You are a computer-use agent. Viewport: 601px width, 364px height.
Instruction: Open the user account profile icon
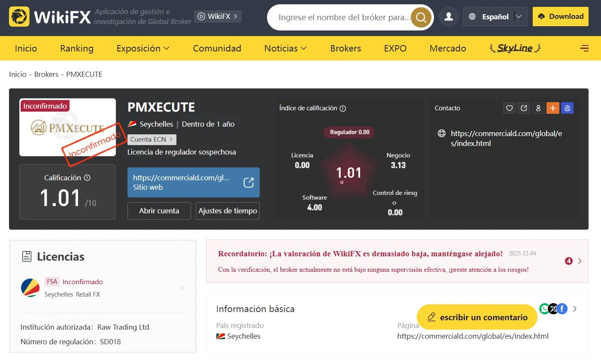449,17
